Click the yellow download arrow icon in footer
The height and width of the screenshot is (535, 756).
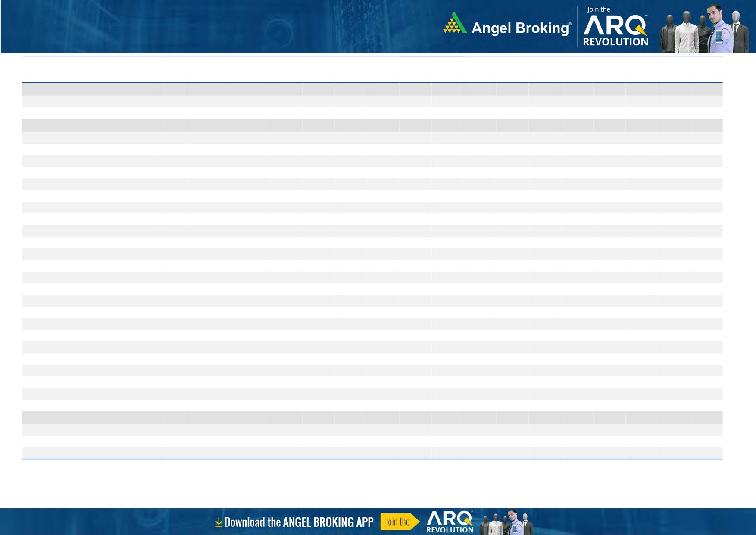click(219, 522)
